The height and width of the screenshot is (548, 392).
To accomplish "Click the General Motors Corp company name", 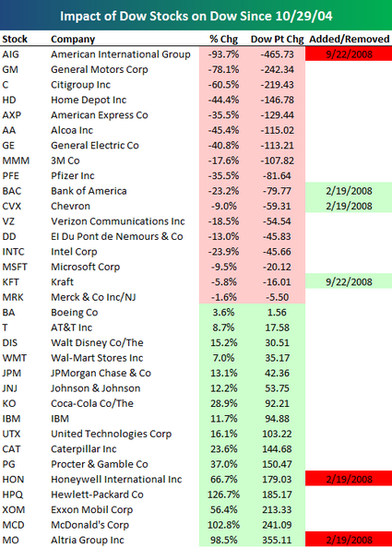I will point(100,69).
